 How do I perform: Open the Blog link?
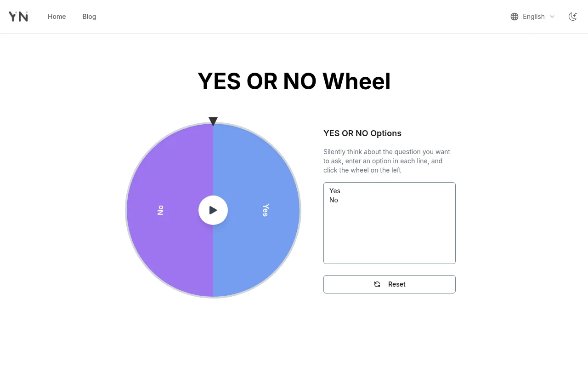click(89, 17)
